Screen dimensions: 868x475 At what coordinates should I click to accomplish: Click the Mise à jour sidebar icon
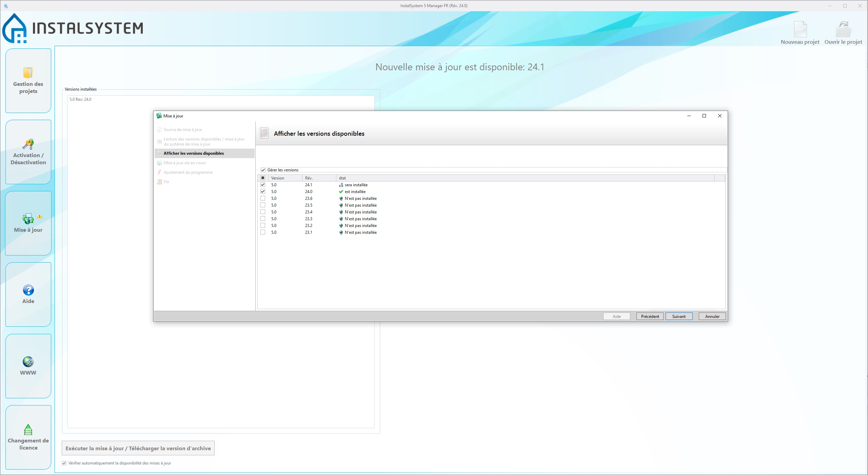(28, 219)
